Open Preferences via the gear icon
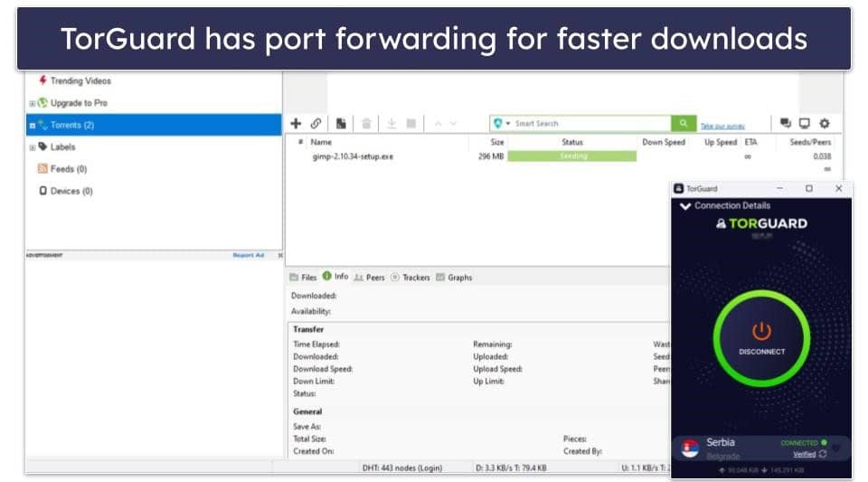The height and width of the screenshot is (482, 868). [x=825, y=123]
